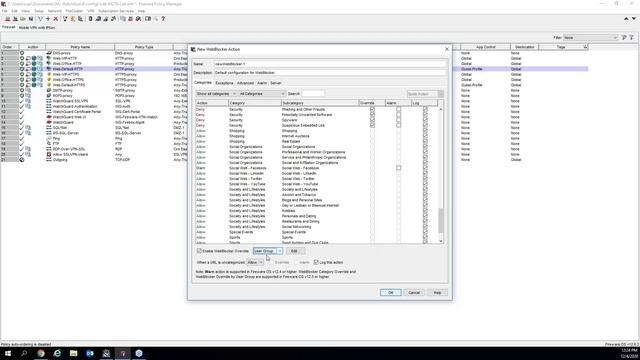Open the All Categories dropdown
Viewport: 640px width, 360px height.
(262, 94)
